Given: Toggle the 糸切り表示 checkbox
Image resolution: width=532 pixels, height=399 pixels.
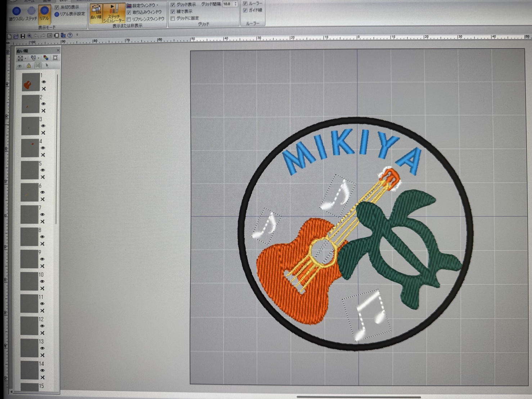Looking at the screenshot, I should (57, 7).
